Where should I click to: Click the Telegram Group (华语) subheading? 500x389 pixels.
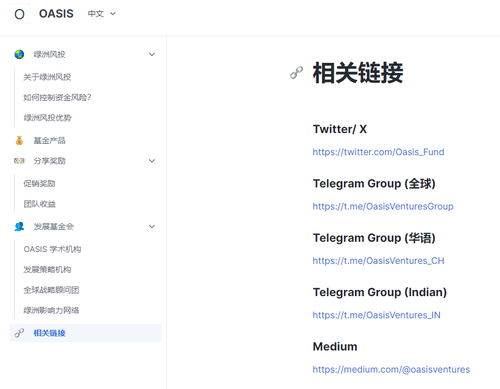[374, 238]
